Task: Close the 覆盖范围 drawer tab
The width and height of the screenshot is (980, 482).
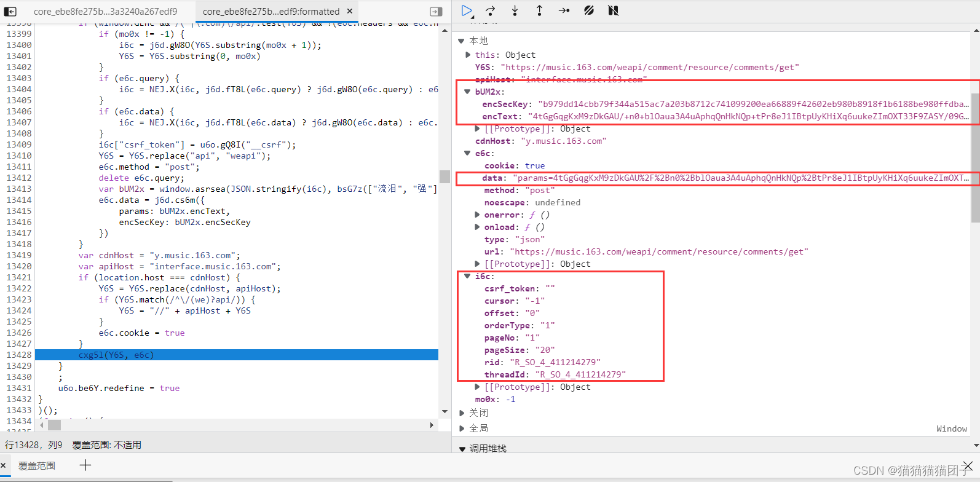Action: coord(4,465)
